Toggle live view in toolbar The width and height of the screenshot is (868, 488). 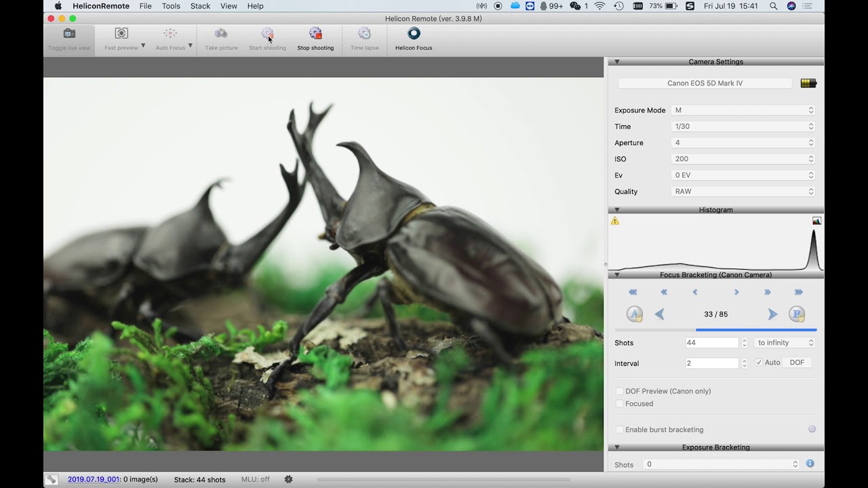(69, 39)
